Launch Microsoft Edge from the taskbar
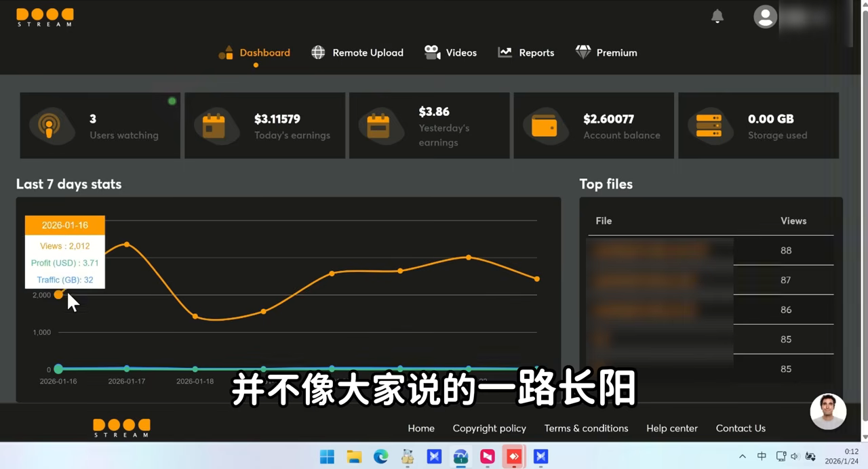Viewport: 868px width, 469px height. coord(380,457)
